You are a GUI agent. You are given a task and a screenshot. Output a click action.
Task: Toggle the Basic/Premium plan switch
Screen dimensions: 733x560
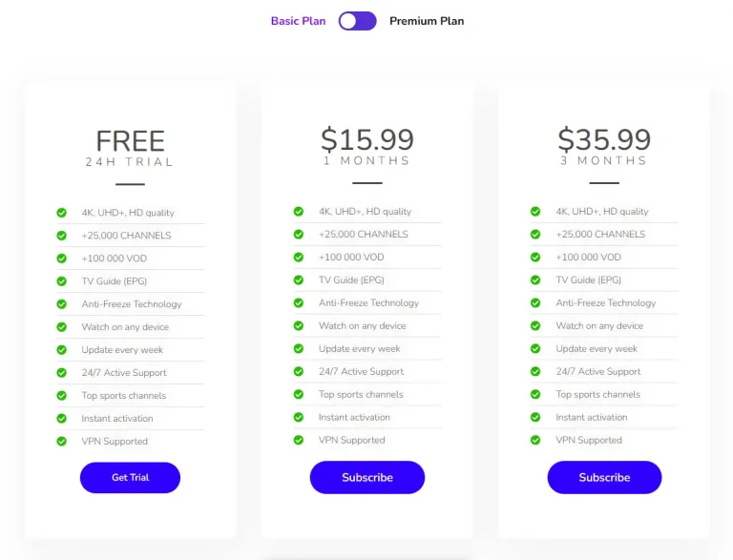click(357, 21)
